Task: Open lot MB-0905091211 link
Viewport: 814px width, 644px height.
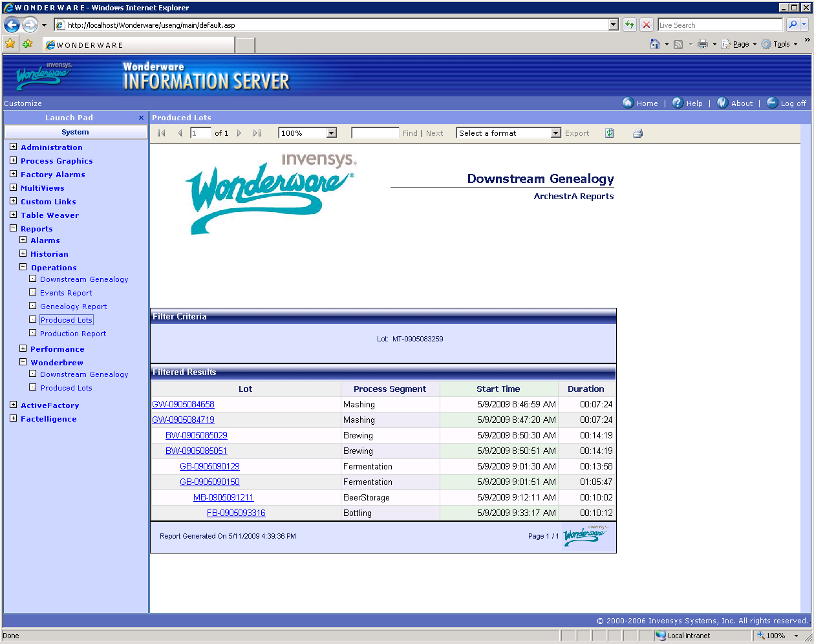Action: [x=224, y=497]
